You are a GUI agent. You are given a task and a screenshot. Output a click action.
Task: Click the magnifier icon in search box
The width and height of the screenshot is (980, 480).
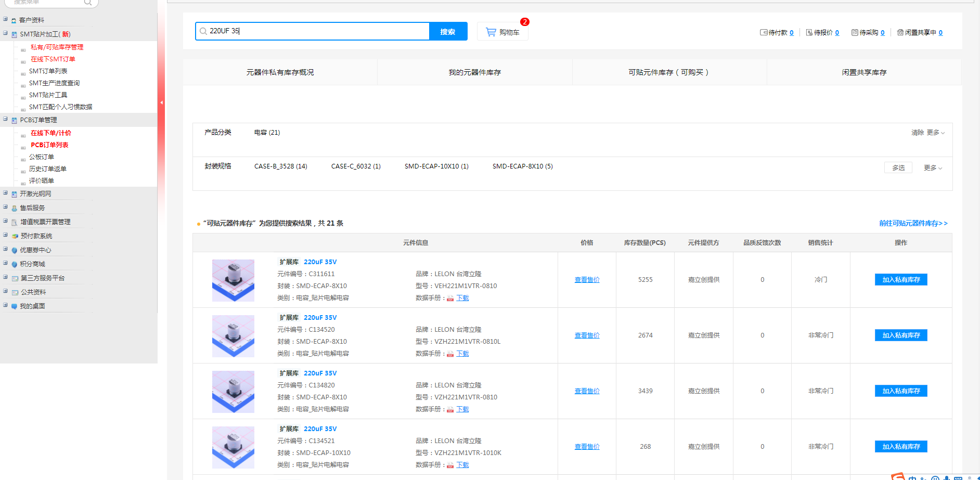tap(203, 31)
